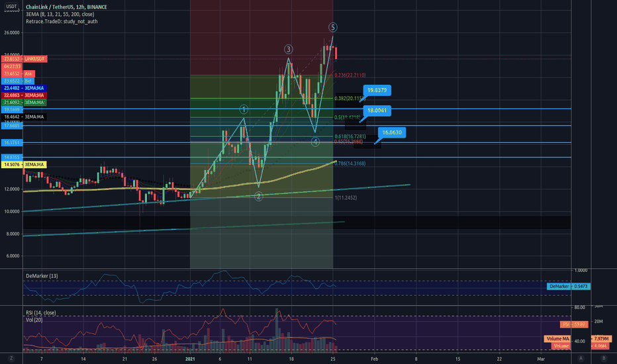Click the 16.1761 horizontal line price tag
The image size is (617, 364).
pyautogui.click(x=12, y=142)
